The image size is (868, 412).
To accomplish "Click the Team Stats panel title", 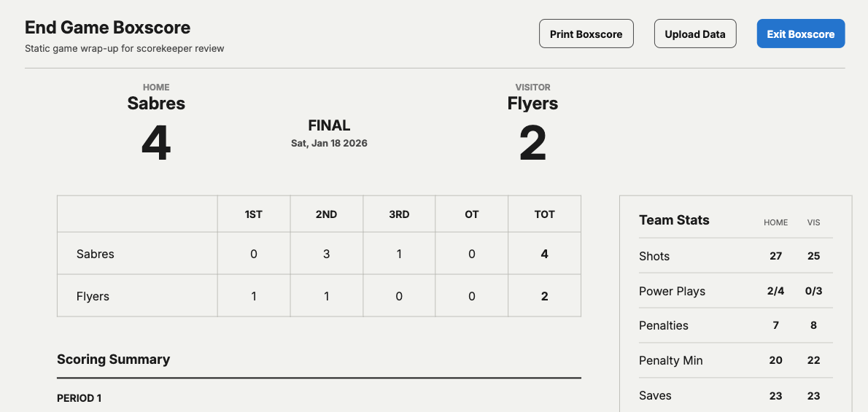I will click(x=674, y=219).
